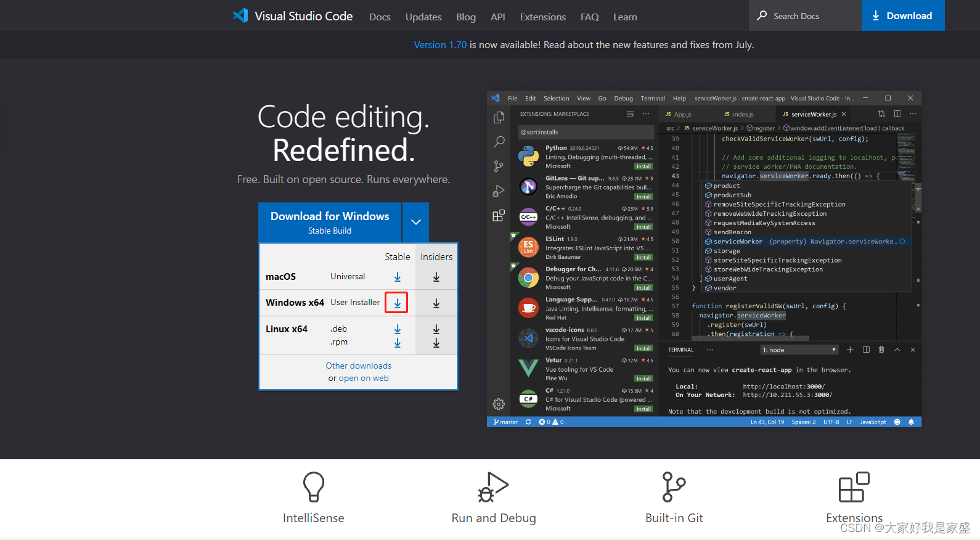Open the Version 1.70 release link
The image size is (980, 540).
coord(440,44)
